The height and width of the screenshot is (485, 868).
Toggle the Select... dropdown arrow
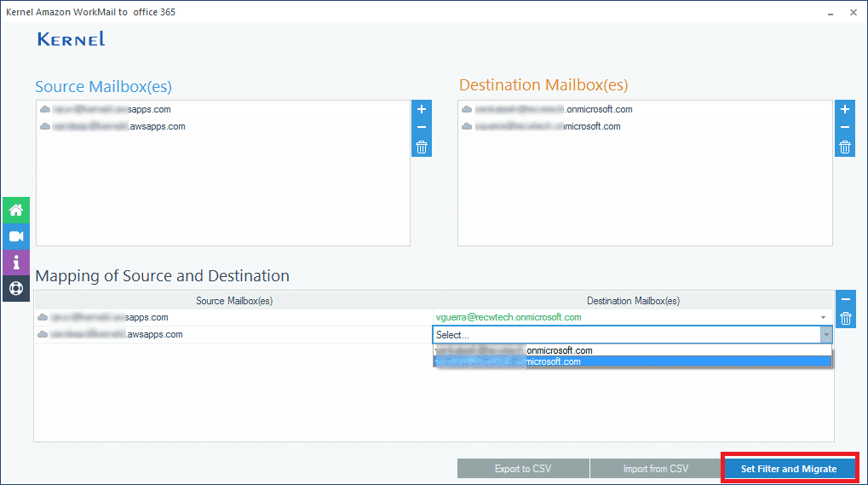pos(826,334)
